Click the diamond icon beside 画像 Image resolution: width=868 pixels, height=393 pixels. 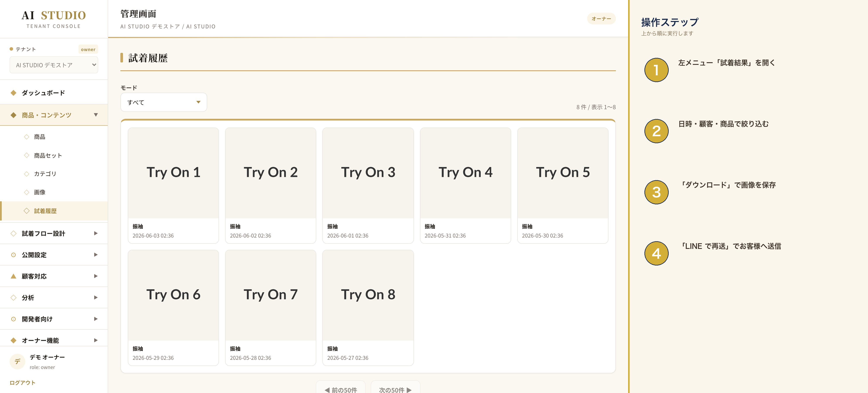tap(27, 192)
